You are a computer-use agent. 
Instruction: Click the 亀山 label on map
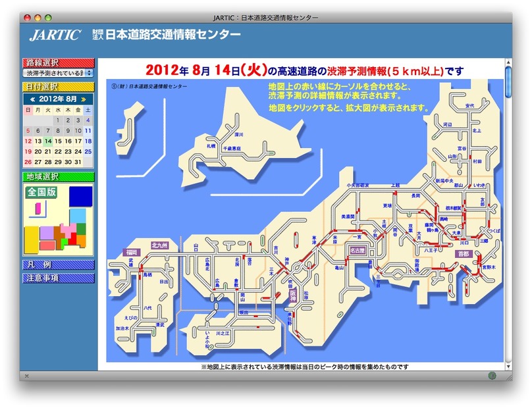(339, 268)
